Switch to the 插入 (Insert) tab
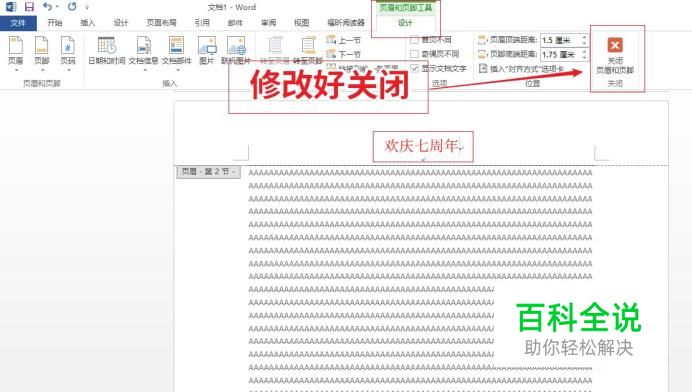 [87, 23]
